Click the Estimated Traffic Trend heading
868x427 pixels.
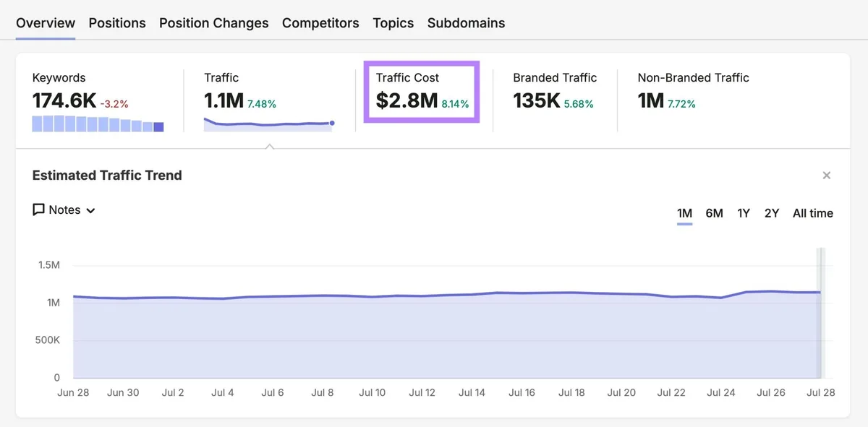107,176
